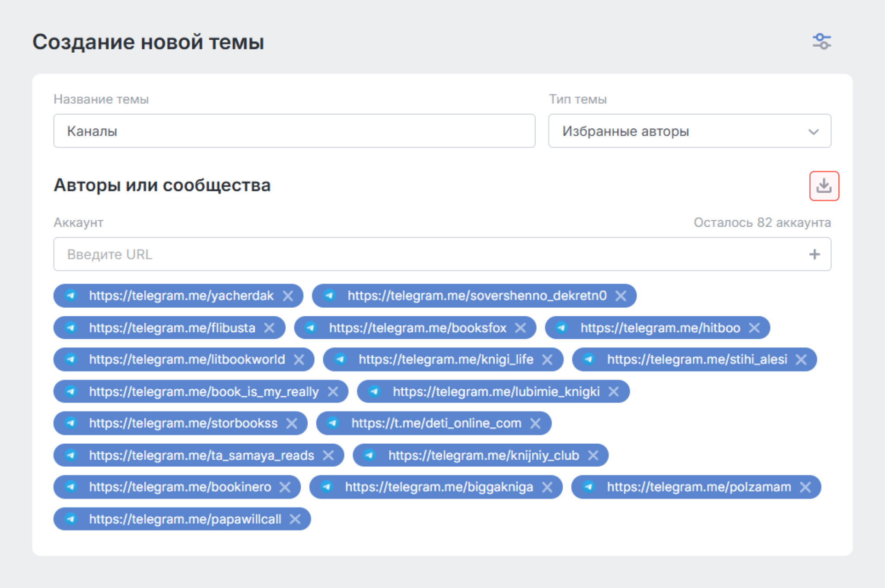Viewport: 885px width, 588px height.
Task: Remove the yacherdak channel tag
Action: pos(288,296)
